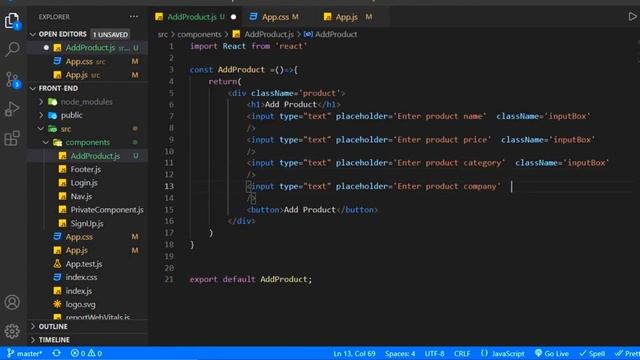Click Go Live in status bar
This screenshot has width=640, height=360.
click(551, 353)
